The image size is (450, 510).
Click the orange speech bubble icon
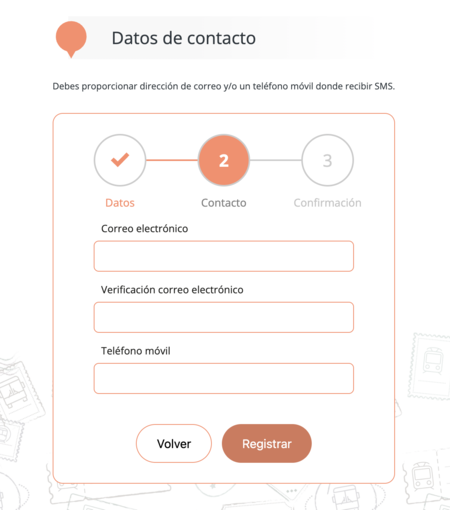71,39
